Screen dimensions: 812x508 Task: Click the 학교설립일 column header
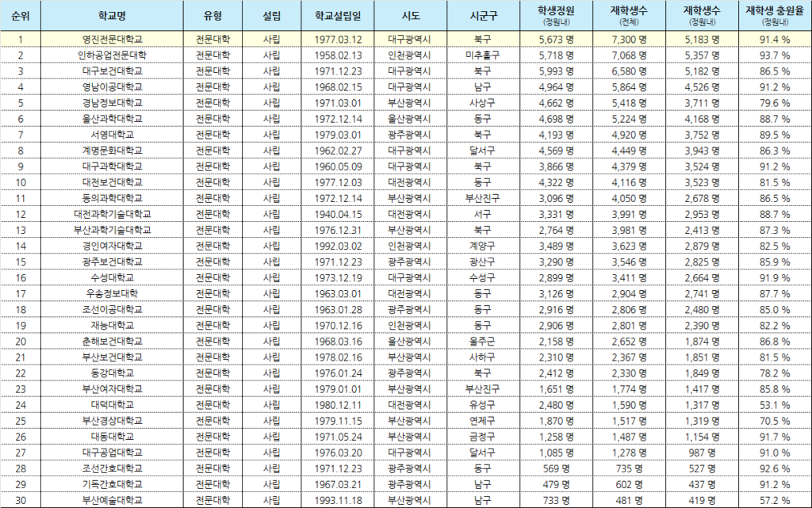tap(338, 16)
